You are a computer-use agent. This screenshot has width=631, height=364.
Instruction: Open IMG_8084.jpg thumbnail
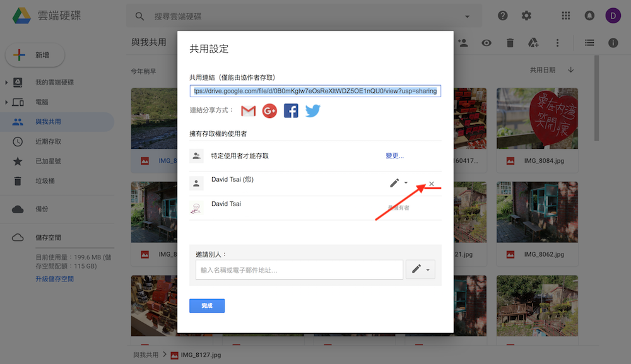point(537,119)
